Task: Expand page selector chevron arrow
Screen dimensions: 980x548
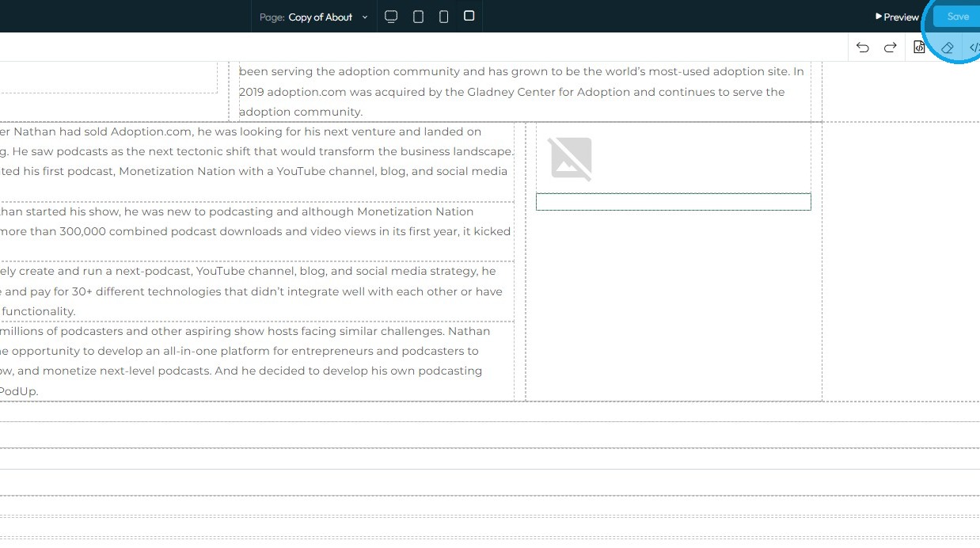Action: tap(365, 17)
